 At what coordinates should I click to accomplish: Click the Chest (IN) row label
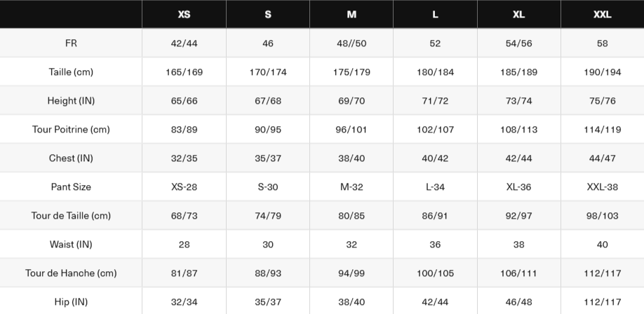pos(71,158)
